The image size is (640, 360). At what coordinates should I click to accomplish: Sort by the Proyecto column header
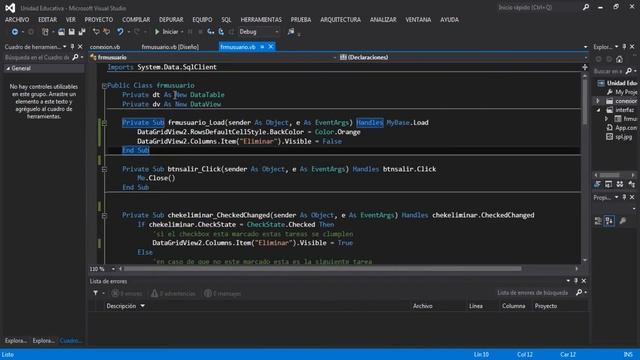(x=546, y=306)
